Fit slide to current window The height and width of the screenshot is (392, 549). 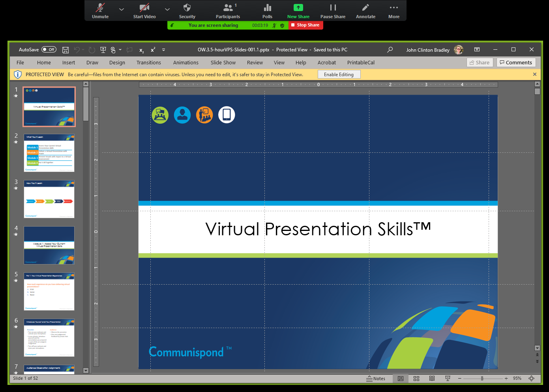coord(532,379)
